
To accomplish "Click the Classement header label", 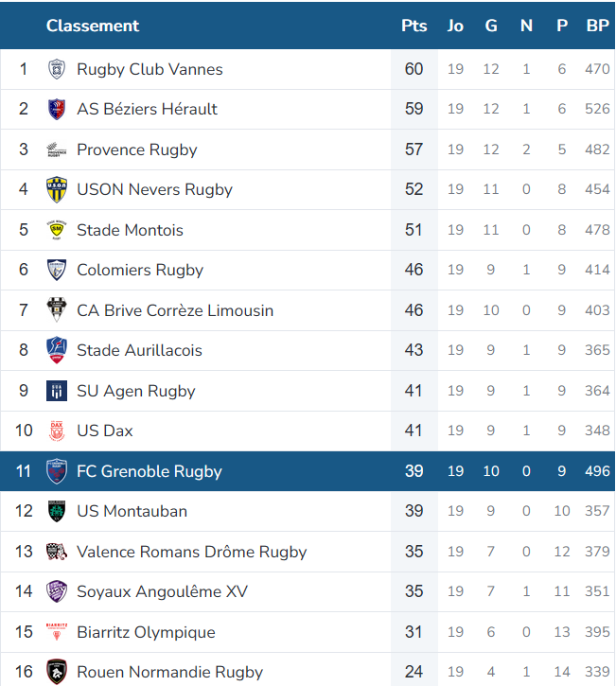I will [93, 26].
